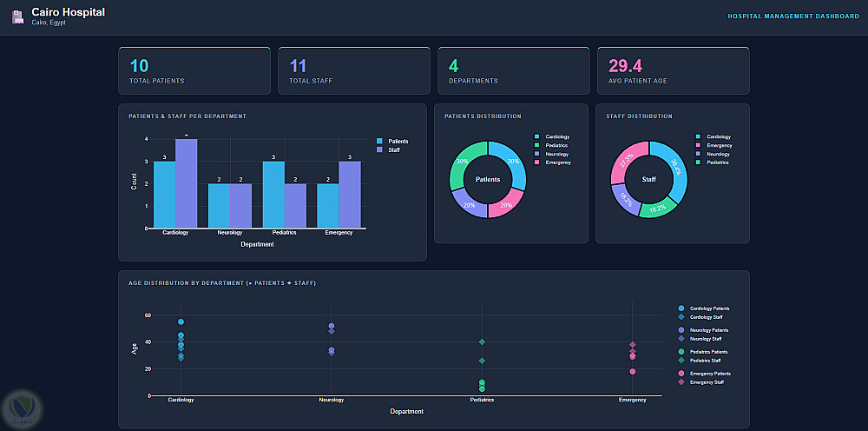Open the Avg Patient Age card
The image size is (868, 431).
click(x=674, y=70)
